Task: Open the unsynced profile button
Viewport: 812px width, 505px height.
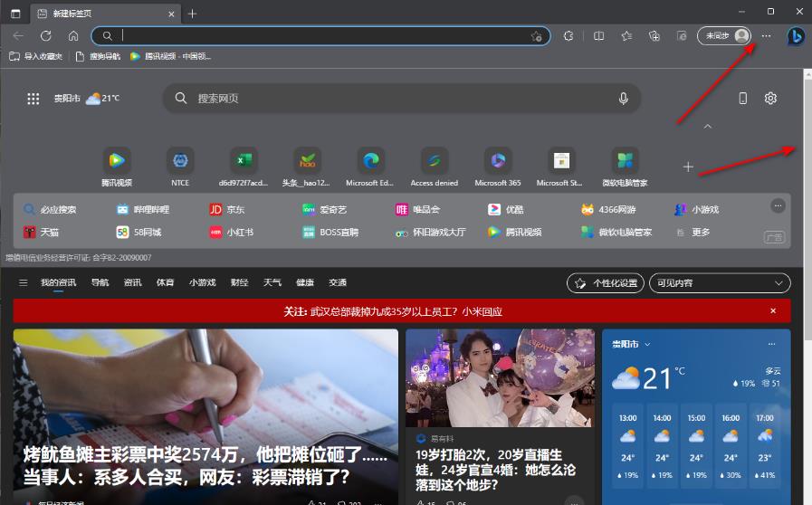Action: click(724, 35)
